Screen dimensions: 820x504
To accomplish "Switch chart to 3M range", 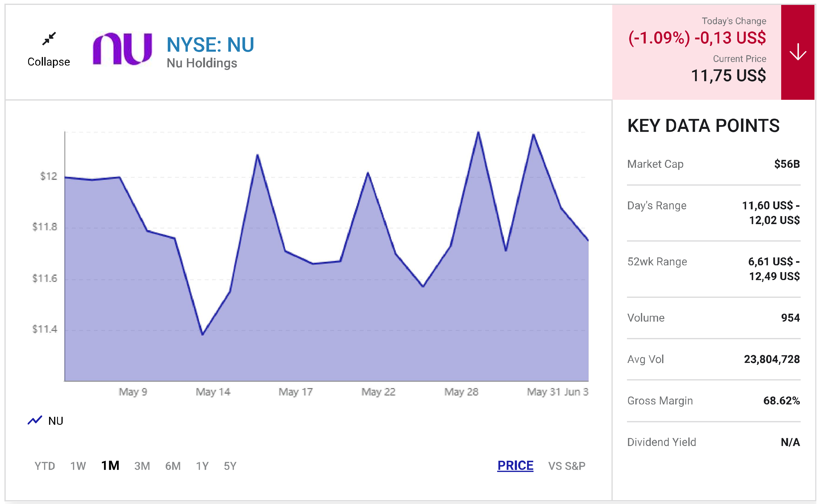I will tap(142, 466).
